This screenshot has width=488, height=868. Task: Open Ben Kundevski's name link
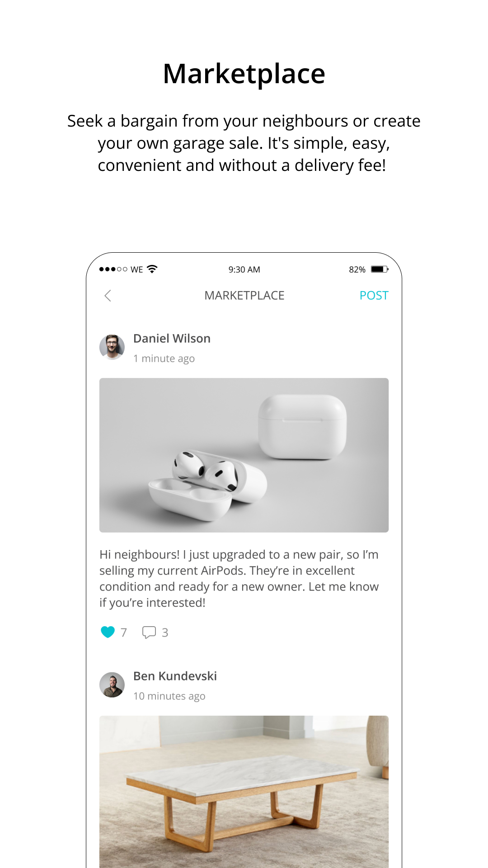(175, 676)
